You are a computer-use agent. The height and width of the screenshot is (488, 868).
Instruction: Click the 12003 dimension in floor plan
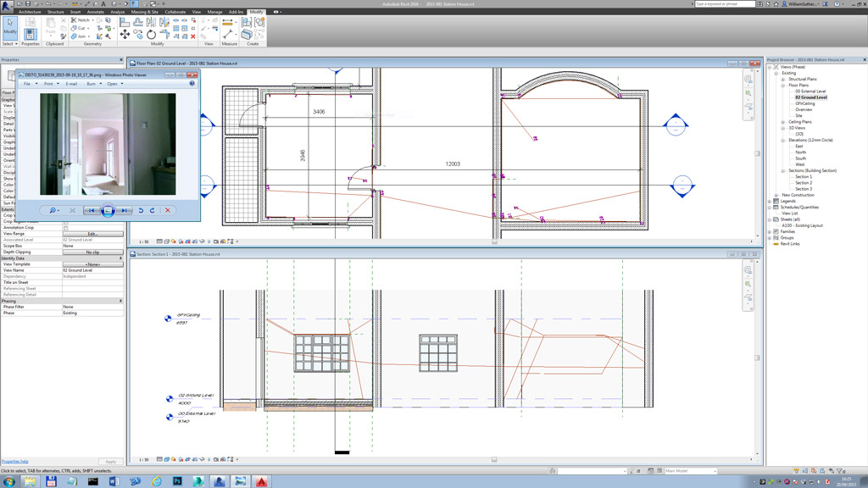pos(453,164)
